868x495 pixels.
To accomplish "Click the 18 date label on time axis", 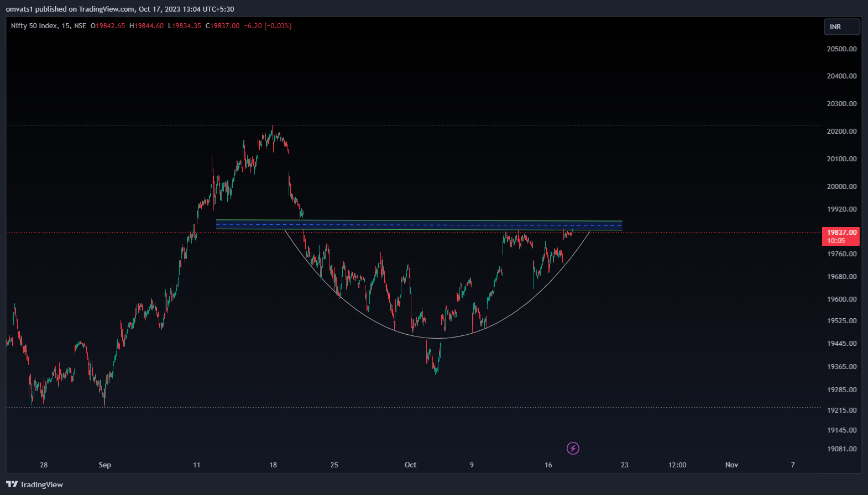I will tap(273, 465).
